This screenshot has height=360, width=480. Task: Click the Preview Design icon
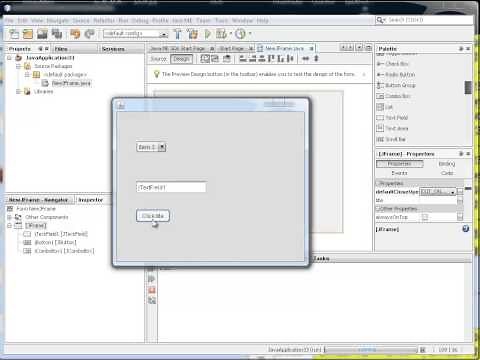tap(227, 59)
